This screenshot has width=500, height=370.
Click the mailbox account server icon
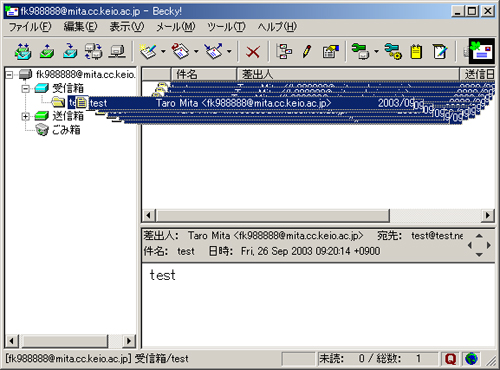click(25, 74)
